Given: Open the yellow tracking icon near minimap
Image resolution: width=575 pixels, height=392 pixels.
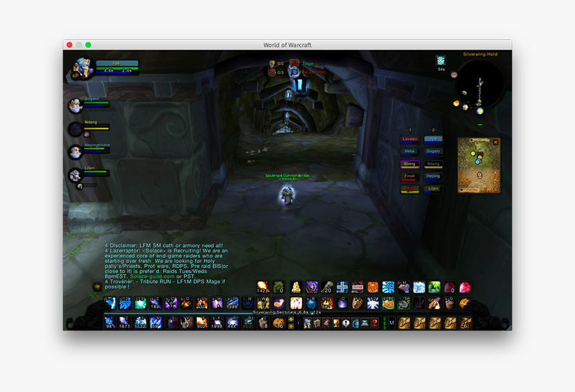Looking at the screenshot, I should pyautogui.click(x=456, y=104).
